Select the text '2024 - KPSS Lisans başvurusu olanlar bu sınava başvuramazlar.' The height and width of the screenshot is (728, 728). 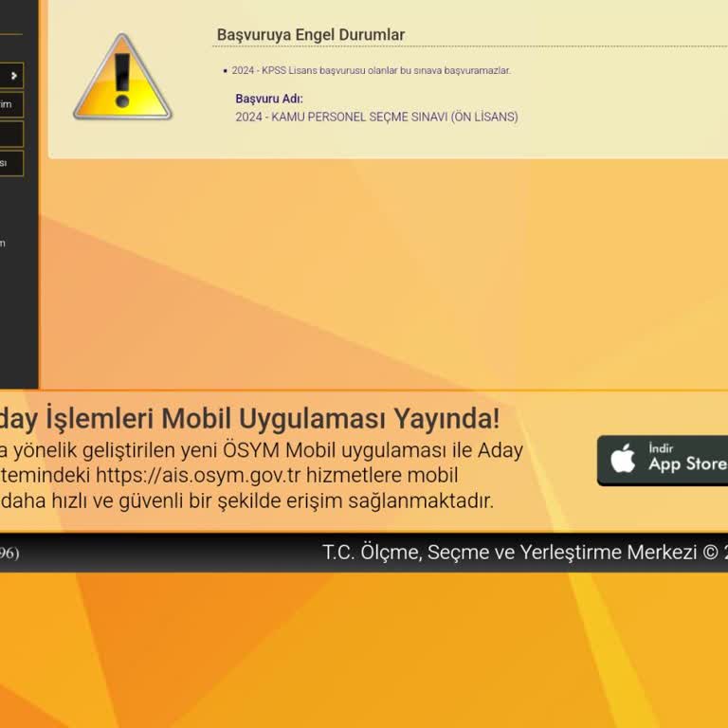tap(371, 70)
